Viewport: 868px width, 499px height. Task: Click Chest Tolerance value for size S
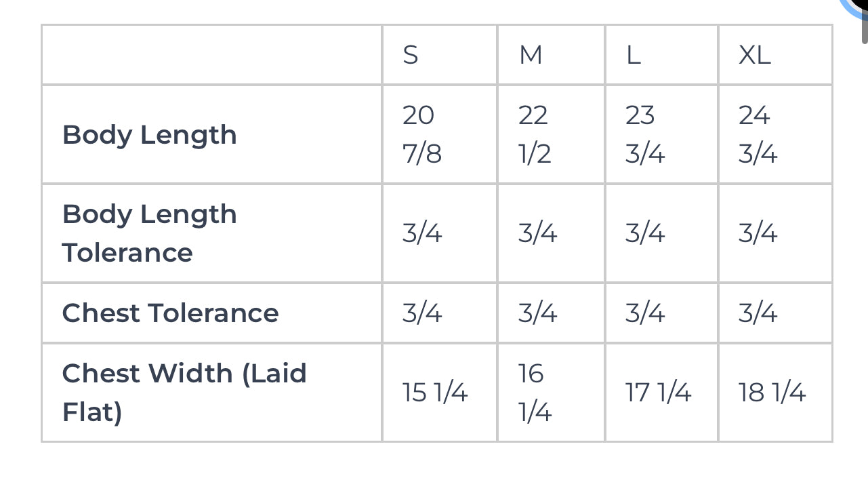point(422,313)
